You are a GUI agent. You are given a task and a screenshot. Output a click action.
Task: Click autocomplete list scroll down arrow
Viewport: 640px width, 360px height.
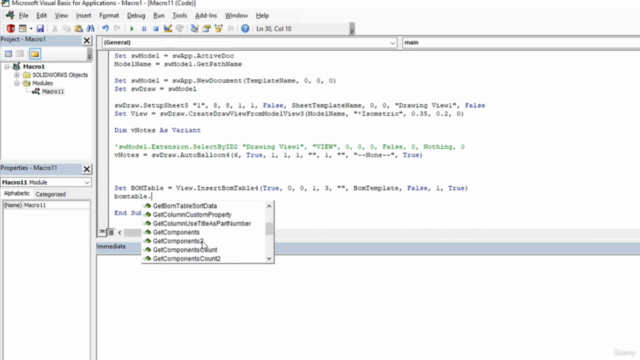269,258
